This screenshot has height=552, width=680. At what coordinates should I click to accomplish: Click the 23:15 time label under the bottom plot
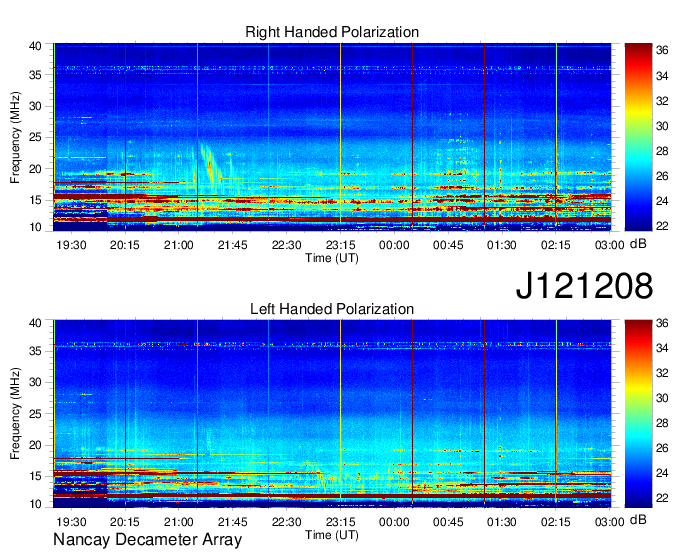[340, 522]
